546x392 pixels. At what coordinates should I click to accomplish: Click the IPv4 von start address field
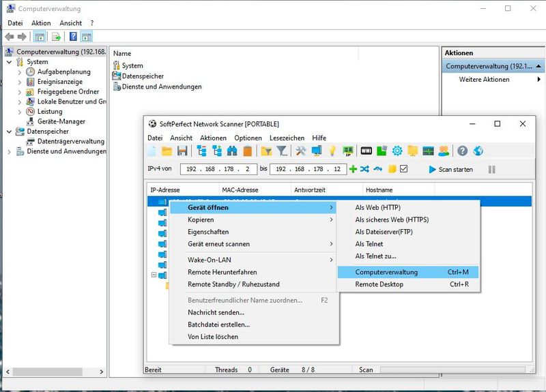[x=218, y=169]
